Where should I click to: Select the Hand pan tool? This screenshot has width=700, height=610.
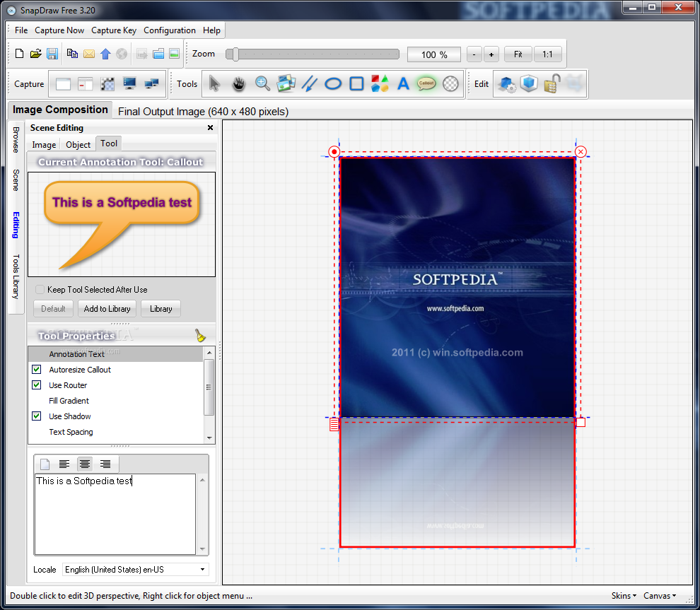pyautogui.click(x=239, y=83)
